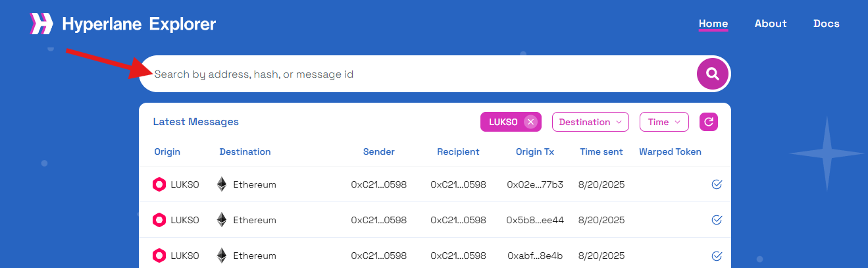Open origin tx 0x5b8...ee44 message
This screenshot has height=268, width=868.
pyautogui.click(x=535, y=220)
